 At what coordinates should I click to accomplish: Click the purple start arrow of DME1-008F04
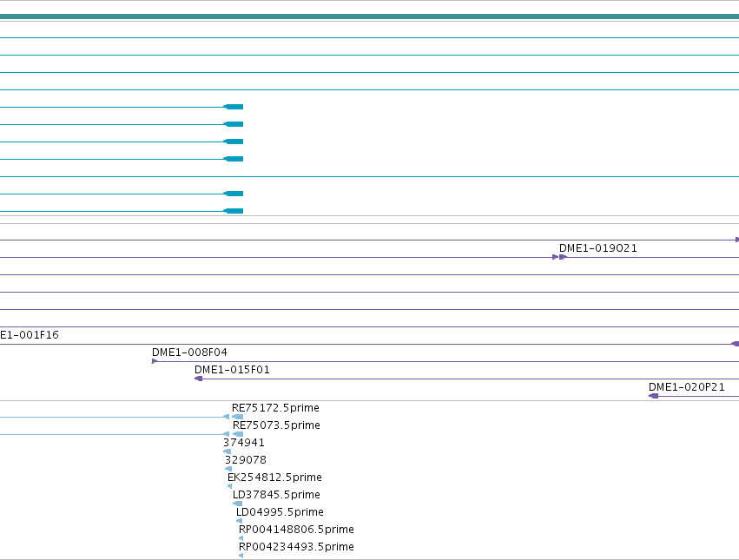pos(155,361)
